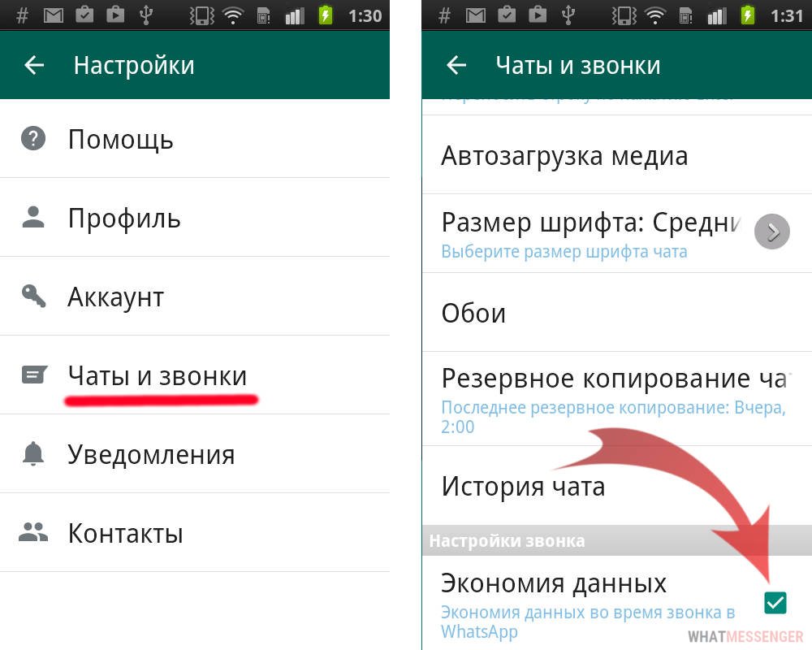Tap the signal strength icon in right status bar
Image resolution: width=812 pixels, height=650 pixels.
[717, 16]
